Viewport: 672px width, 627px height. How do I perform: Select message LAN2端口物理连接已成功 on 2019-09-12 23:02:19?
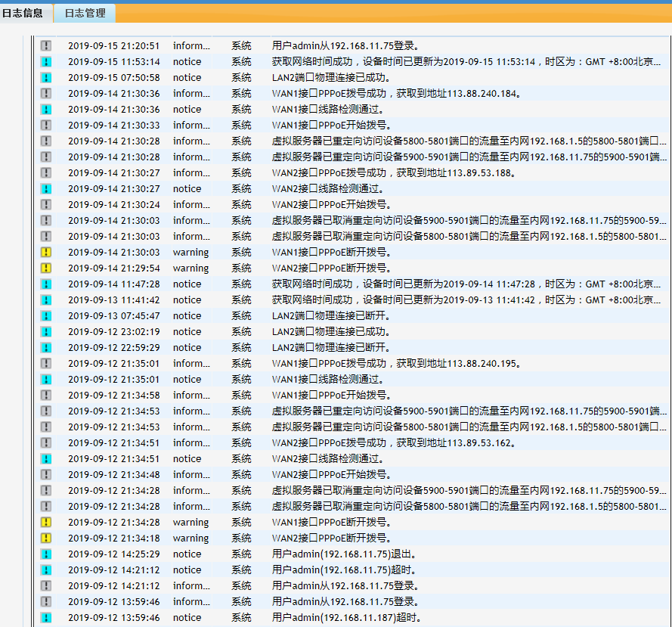(331, 331)
